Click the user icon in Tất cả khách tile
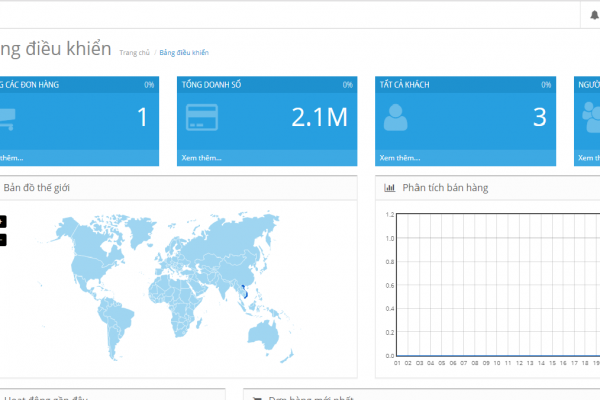This screenshot has height=400, width=600. pos(396,118)
